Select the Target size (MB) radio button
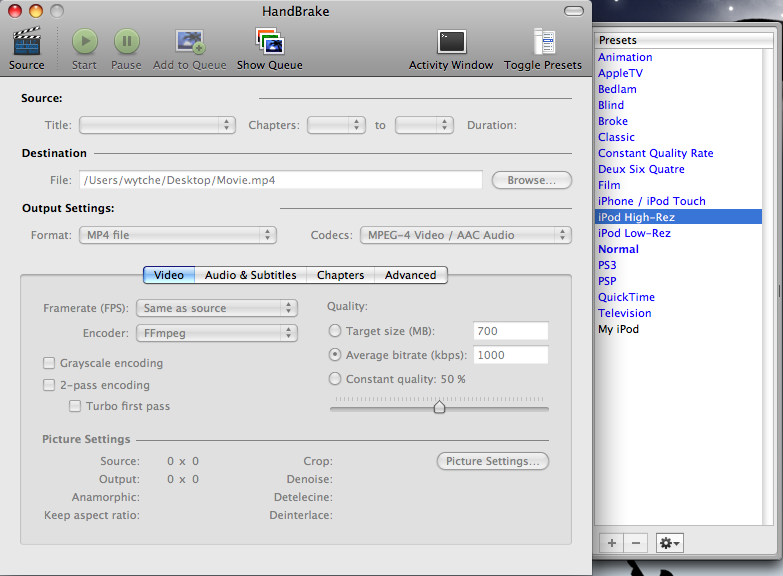The height and width of the screenshot is (576, 783). [335, 331]
